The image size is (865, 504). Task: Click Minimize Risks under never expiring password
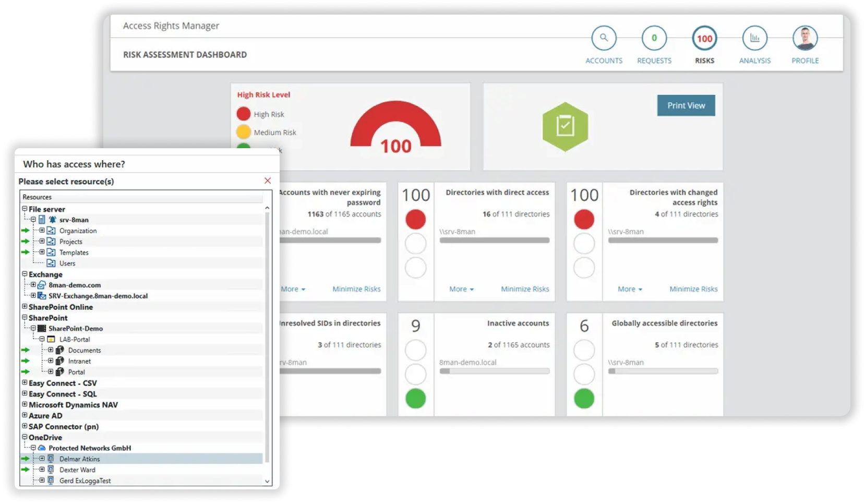coord(356,289)
